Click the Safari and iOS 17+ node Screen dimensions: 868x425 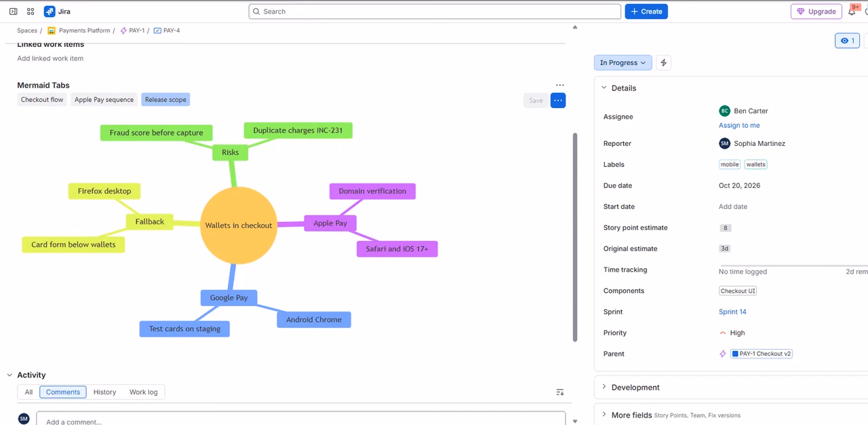point(397,248)
